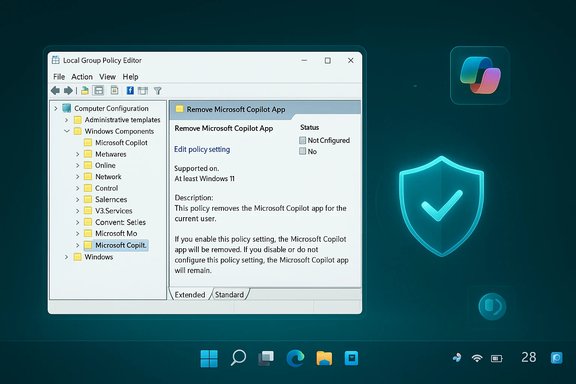
Task: Click the properties sheet toolbar icon
Action: (115, 90)
